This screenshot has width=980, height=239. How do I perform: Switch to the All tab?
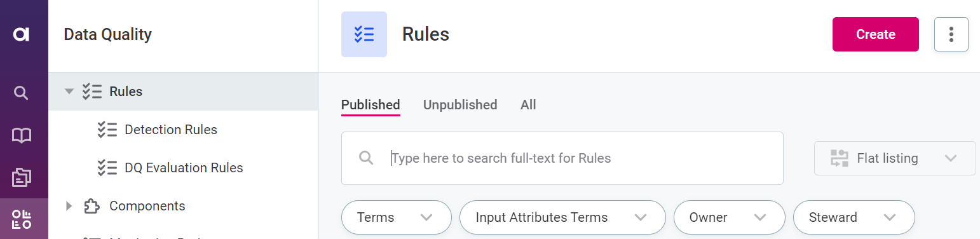click(x=528, y=105)
